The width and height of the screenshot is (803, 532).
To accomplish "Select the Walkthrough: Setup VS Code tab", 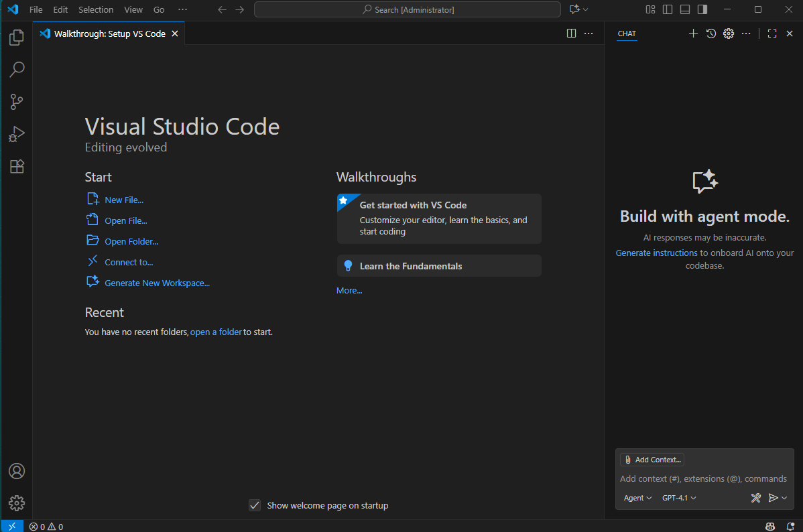I will click(x=109, y=34).
